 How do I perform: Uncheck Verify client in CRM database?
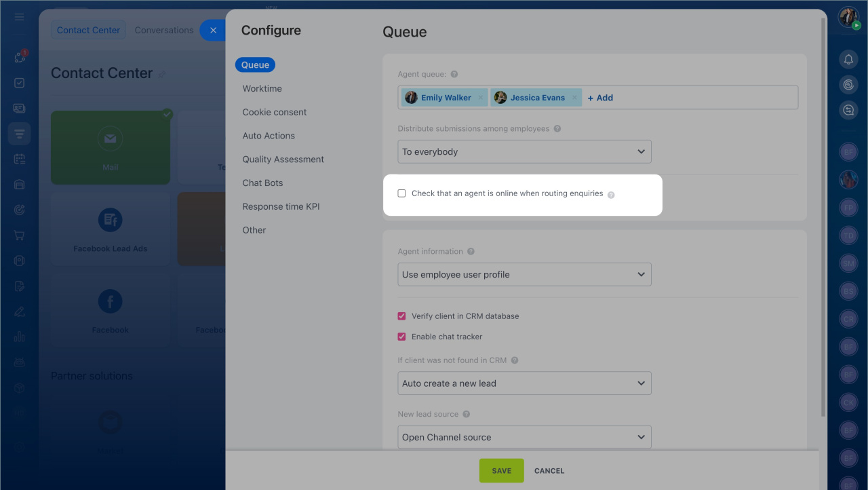[x=402, y=316]
